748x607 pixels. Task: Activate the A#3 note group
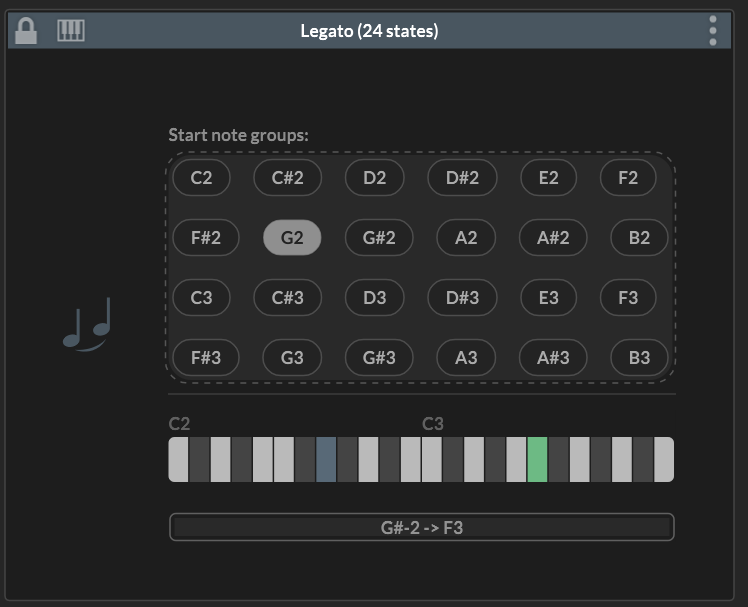point(553,358)
